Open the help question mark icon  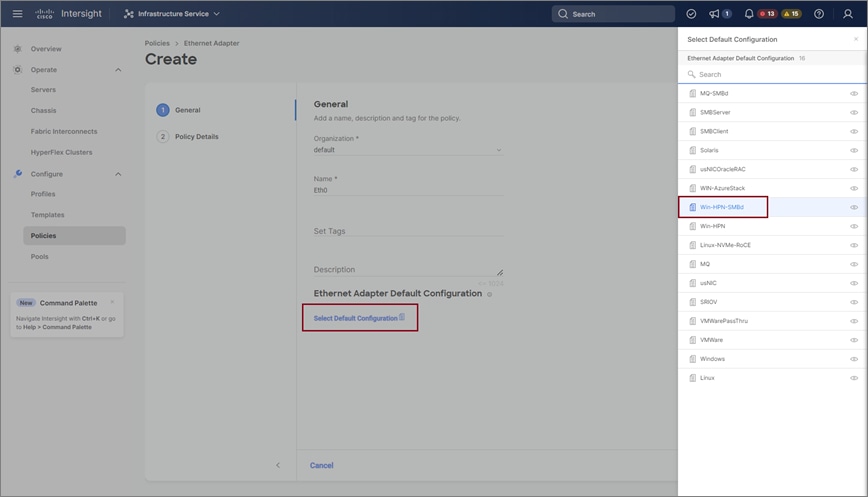(x=819, y=14)
